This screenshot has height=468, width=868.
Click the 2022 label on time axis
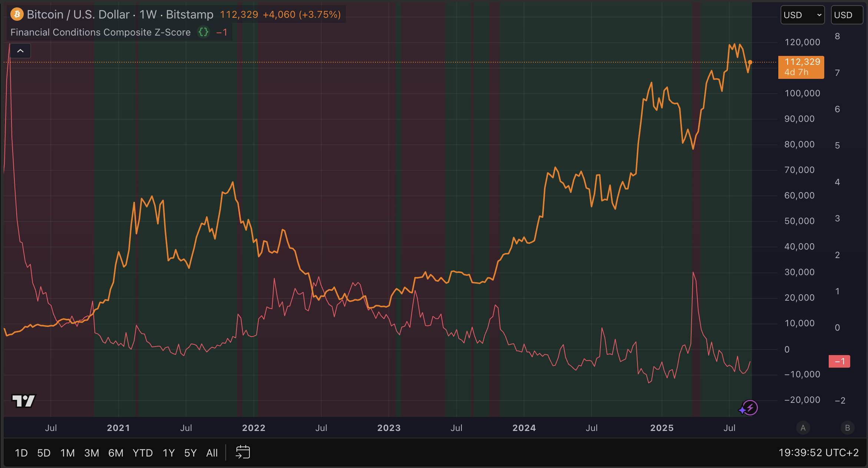(254, 428)
